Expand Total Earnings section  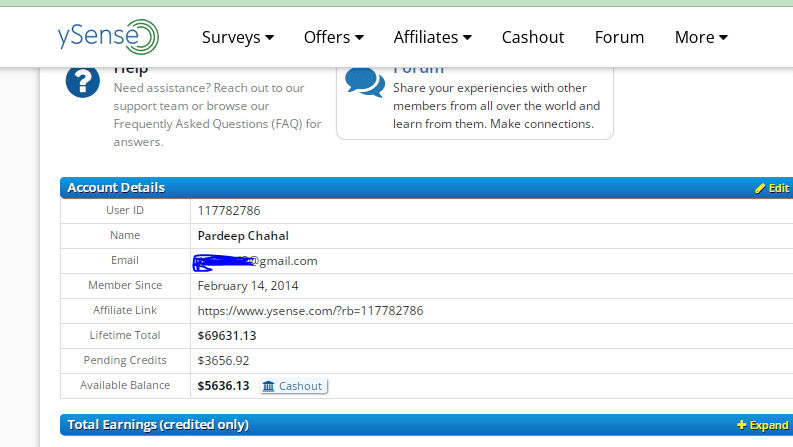[763, 425]
